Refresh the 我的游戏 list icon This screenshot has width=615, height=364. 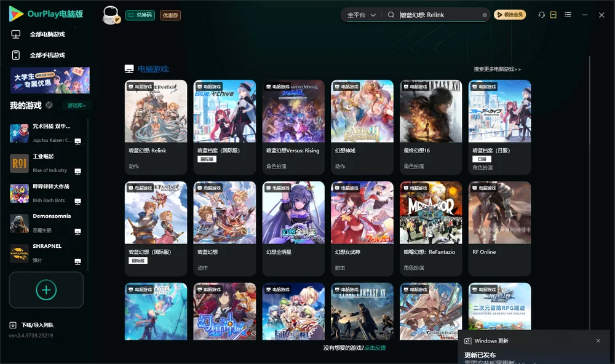point(49,105)
